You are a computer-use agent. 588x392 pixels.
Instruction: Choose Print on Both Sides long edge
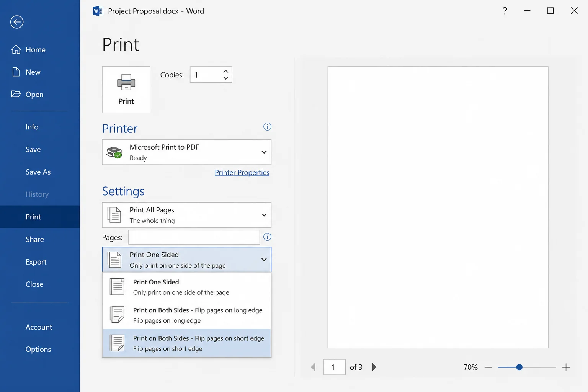click(x=187, y=315)
